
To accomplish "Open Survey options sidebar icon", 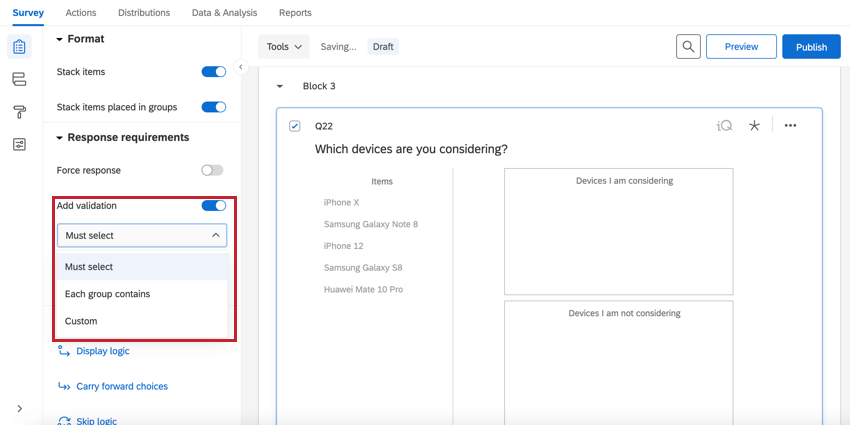I will pos(19,144).
